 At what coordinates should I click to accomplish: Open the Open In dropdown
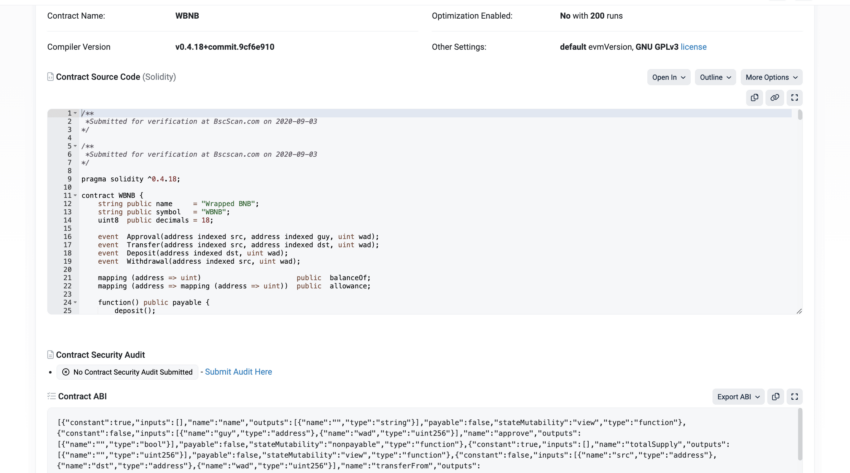click(x=668, y=77)
